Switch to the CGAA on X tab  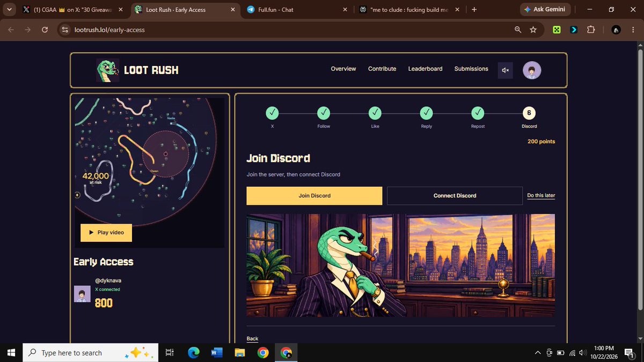point(72,10)
